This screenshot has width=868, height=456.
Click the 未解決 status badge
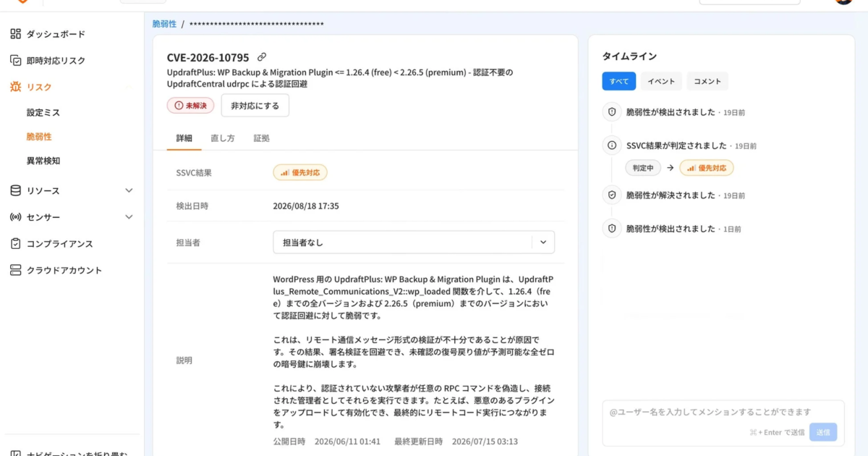pos(190,106)
